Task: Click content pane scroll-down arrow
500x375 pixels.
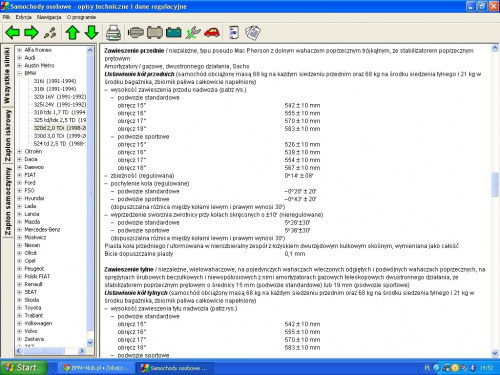Action: point(495,353)
